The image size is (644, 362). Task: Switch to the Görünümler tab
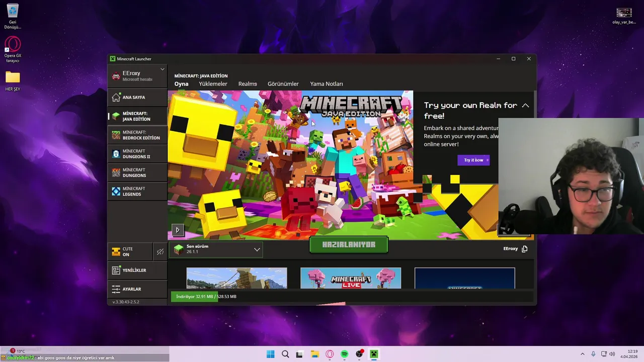click(283, 84)
